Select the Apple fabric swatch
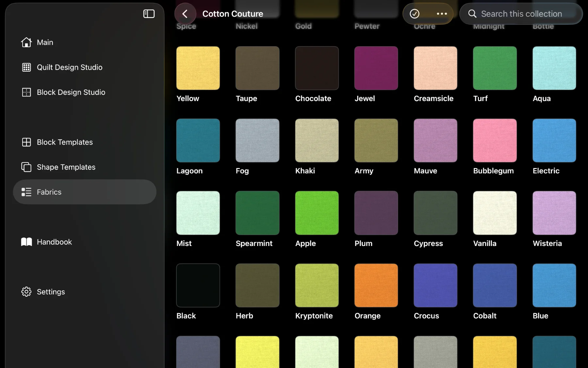 point(317,213)
